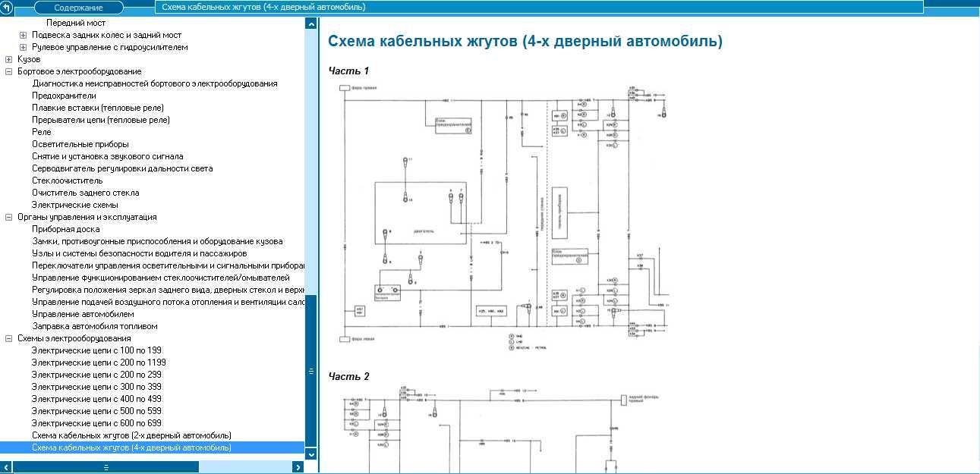The image size is (980, 474).
Task: Click horizontal scrollbar right arrow
Action: 298,467
